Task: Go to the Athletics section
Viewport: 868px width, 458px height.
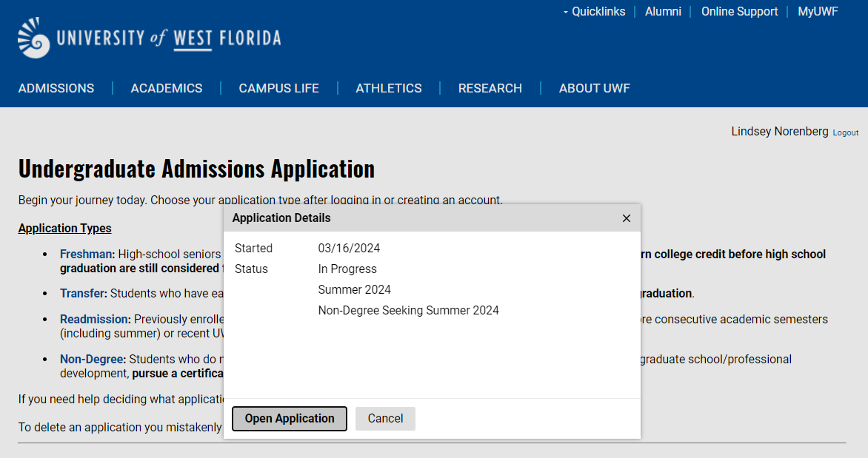Action: pos(389,89)
